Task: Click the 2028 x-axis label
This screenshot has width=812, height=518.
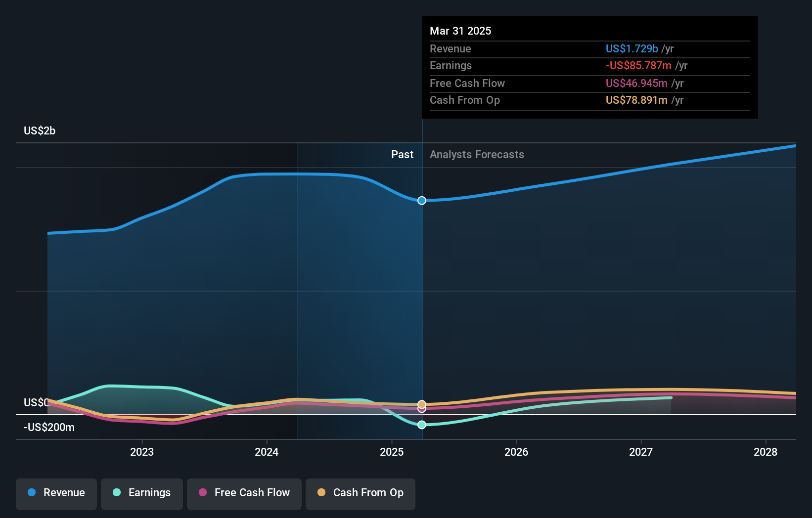Action: 766,452
